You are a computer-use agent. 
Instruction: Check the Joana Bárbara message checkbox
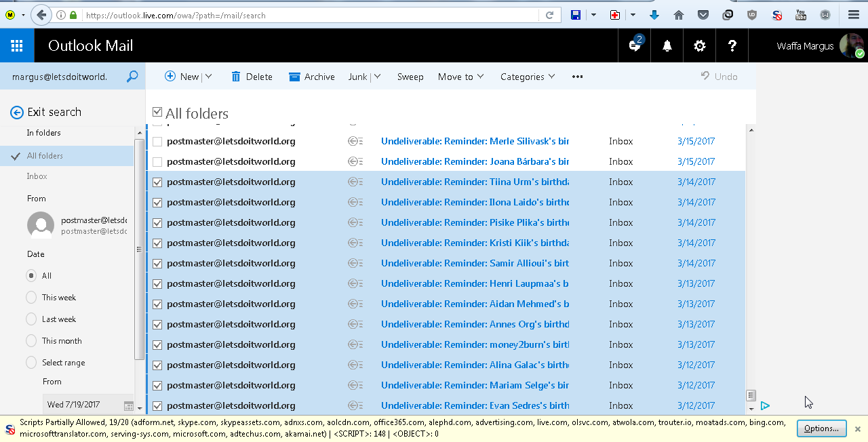click(x=157, y=162)
